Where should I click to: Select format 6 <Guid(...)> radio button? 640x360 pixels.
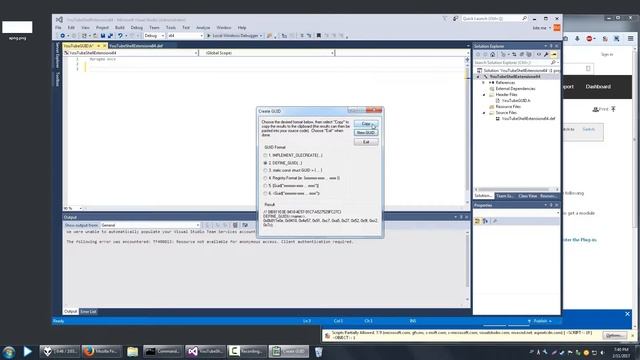(265, 193)
